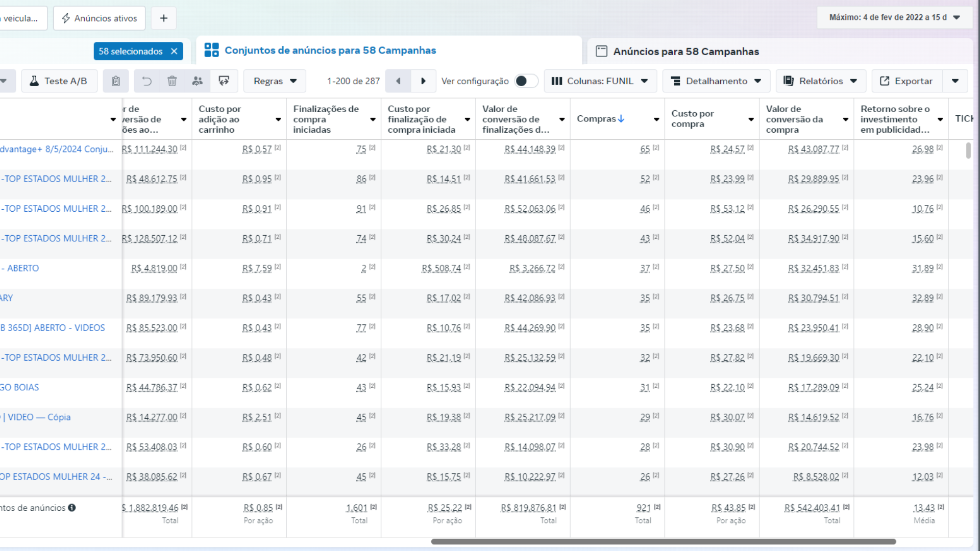
Task: Open the date range Máximo selector
Action: (x=894, y=17)
